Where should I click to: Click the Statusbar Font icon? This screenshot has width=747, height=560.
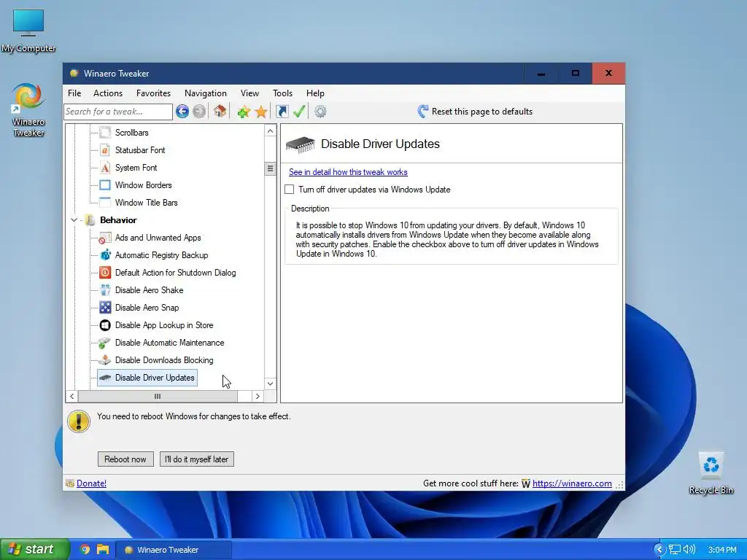105,150
